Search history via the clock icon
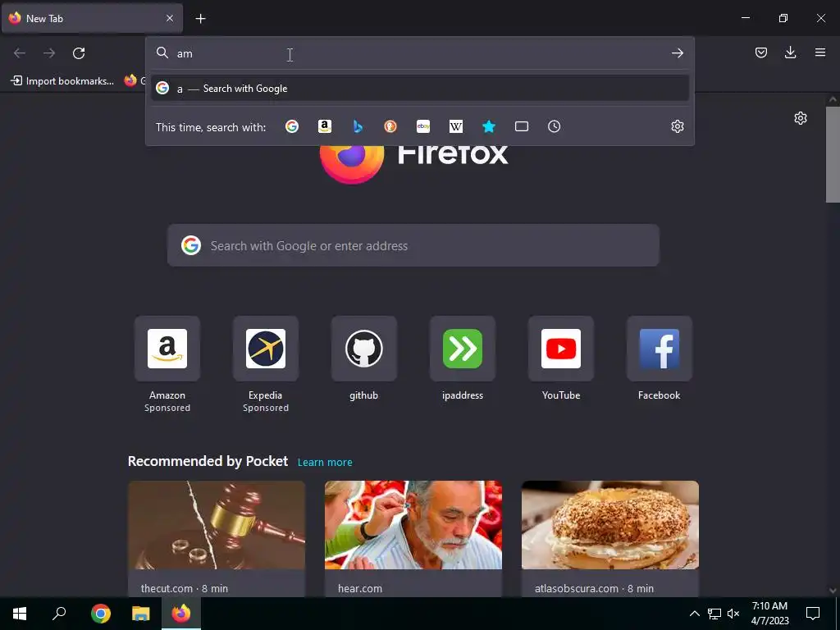Viewport: 840px width, 630px height. pos(554,126)
